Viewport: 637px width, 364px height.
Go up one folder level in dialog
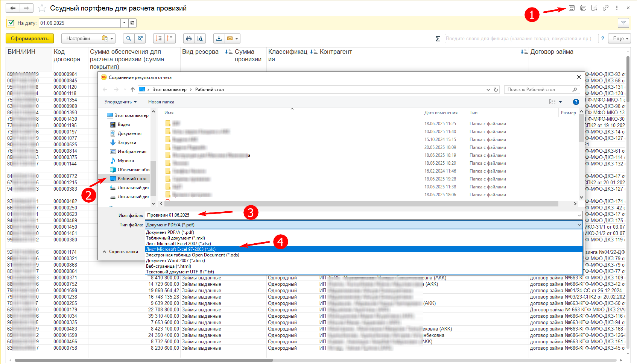tap(133, 89)
